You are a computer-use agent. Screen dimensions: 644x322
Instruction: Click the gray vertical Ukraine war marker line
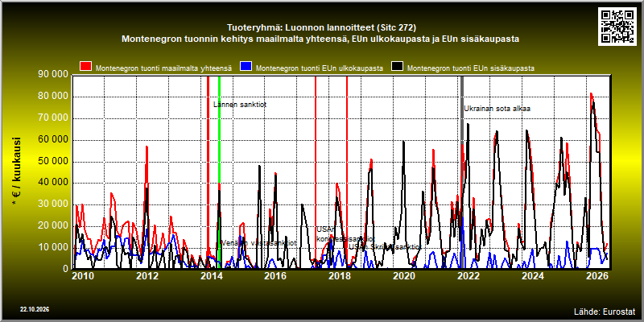pyautogui.click(x=461, y=172)
